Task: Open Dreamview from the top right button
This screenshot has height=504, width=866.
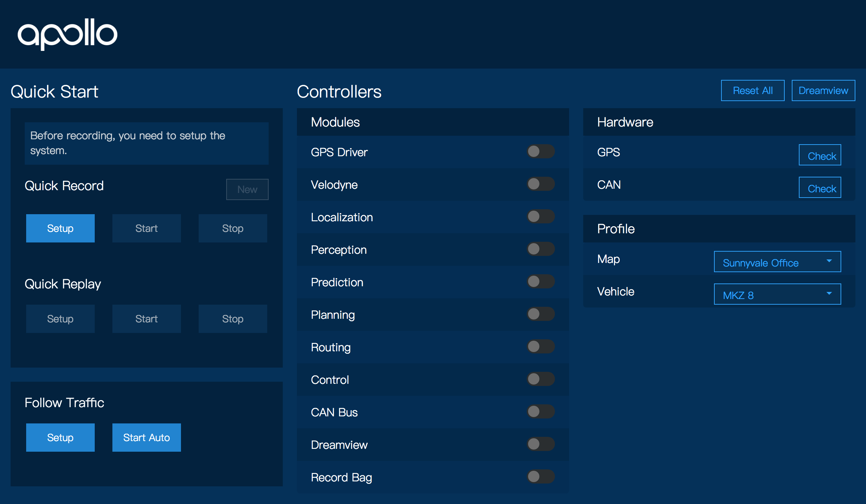Action: coord(823,90)
